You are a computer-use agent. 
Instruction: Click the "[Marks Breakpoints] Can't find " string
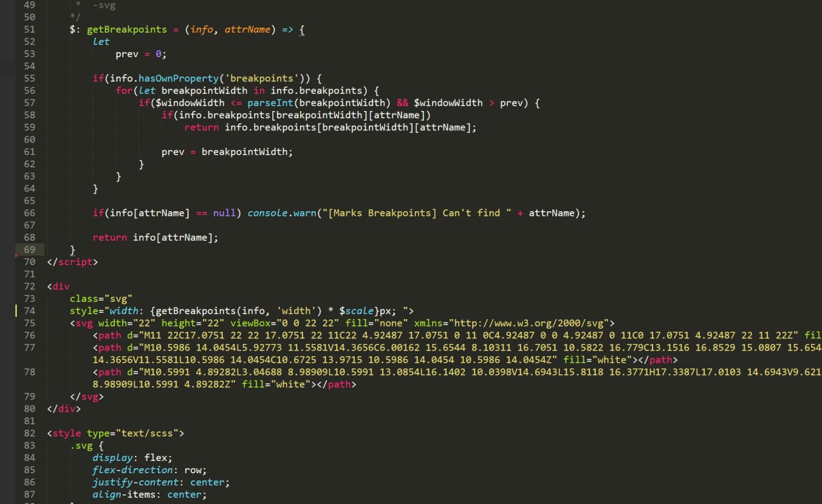[417, 213]
